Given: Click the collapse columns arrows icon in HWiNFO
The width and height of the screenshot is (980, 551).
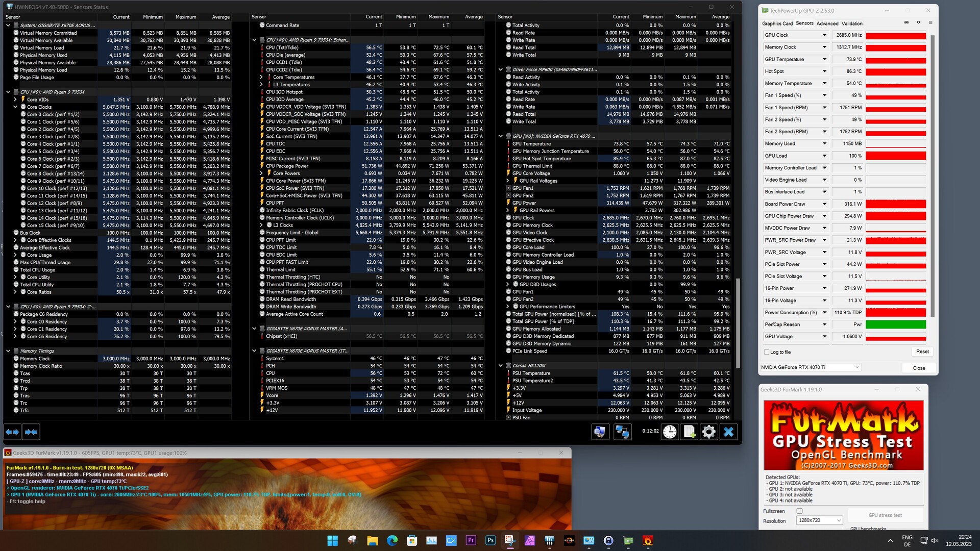Looking at the screenshot, I should pos(31,432).
